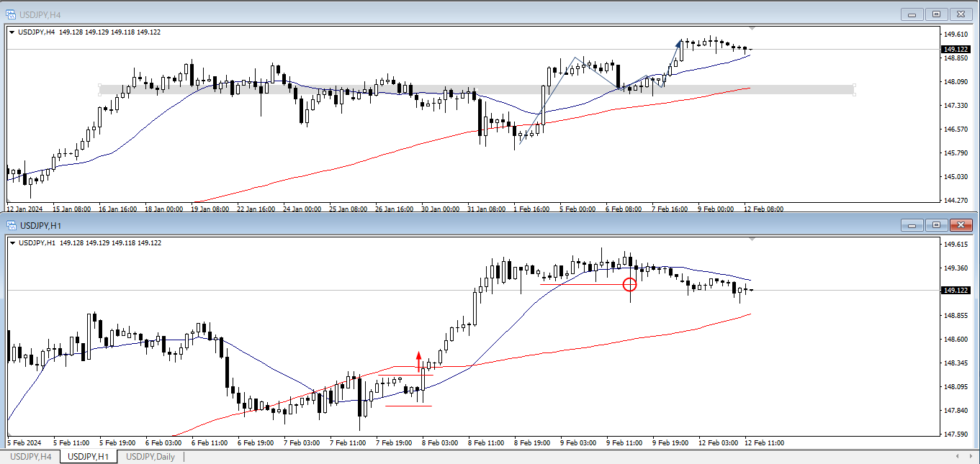
Task: Select the USDJPY,H1 tab
Action: click(89, 457)
